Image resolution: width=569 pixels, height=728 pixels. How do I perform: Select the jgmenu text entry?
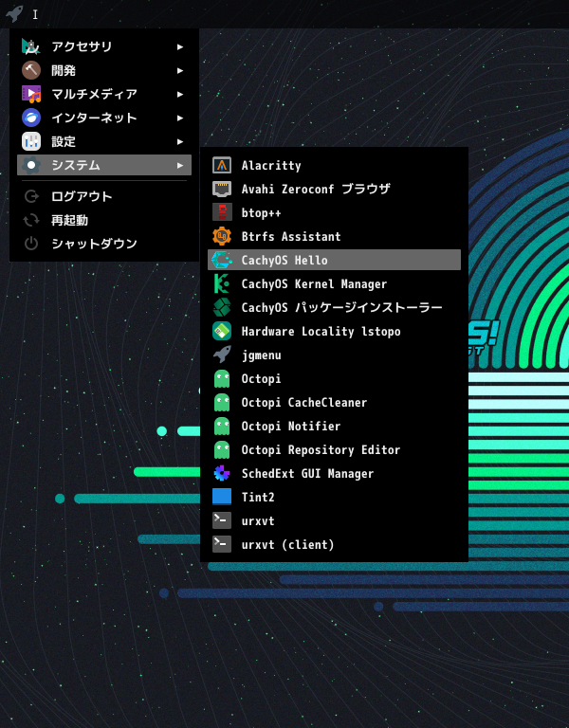pyautogui.click(x=261, y=355)
